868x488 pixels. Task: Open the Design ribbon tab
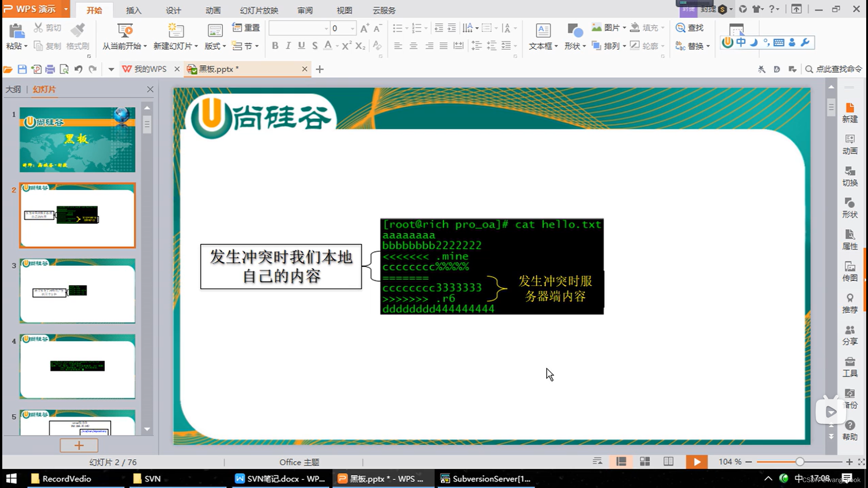[173, 10]
